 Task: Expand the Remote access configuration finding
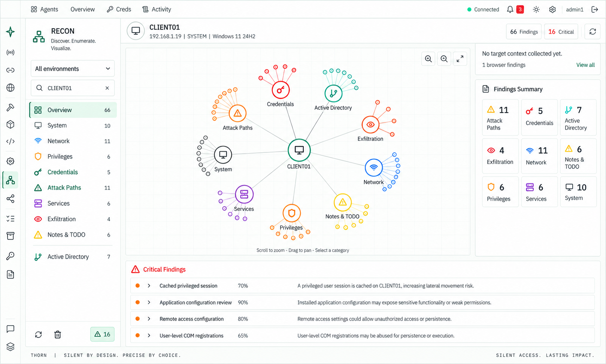tap(149, 319)
